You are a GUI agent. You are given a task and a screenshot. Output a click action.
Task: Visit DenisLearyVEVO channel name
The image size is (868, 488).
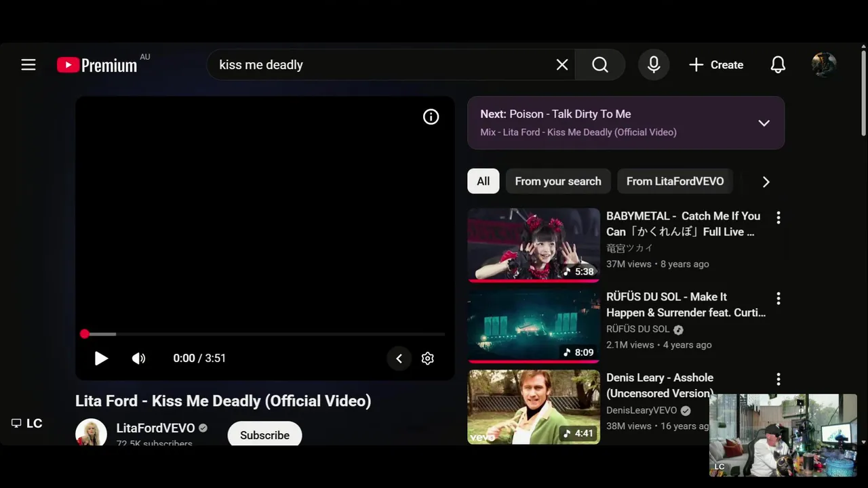[642, 410]
